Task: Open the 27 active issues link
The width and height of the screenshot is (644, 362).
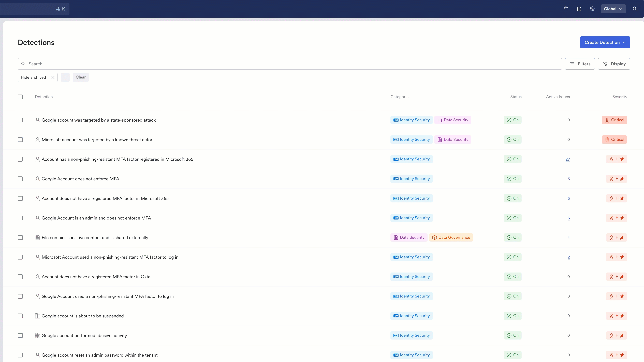Action: click(x=567, y=159)
